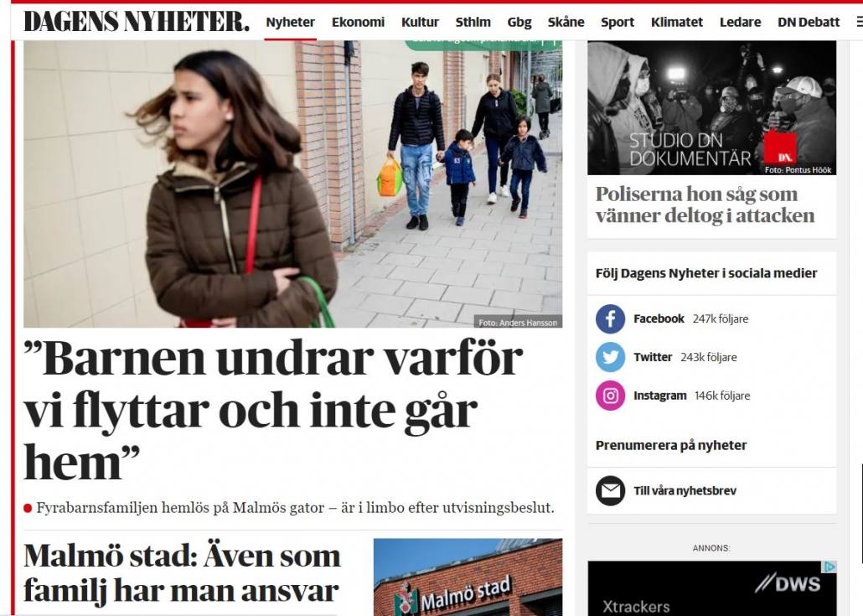The image size is (863, 616).
Task: Click the Instagram camera icon
Action: (x=610, y=396)
